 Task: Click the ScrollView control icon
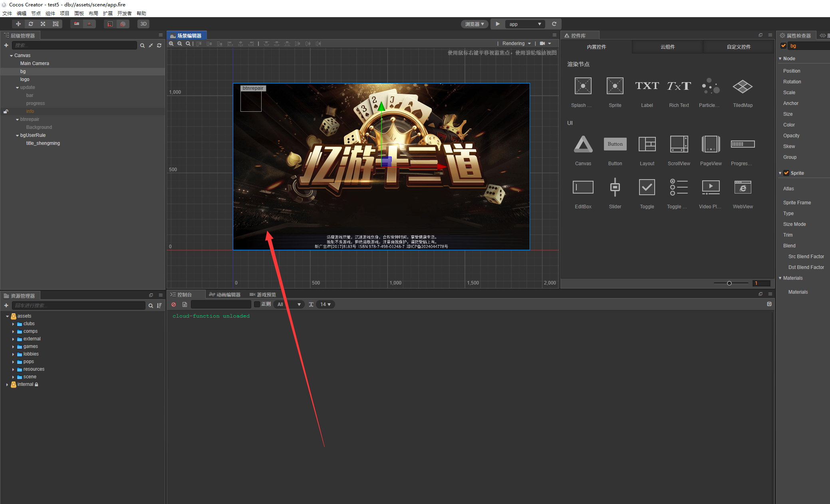[679, 144]
